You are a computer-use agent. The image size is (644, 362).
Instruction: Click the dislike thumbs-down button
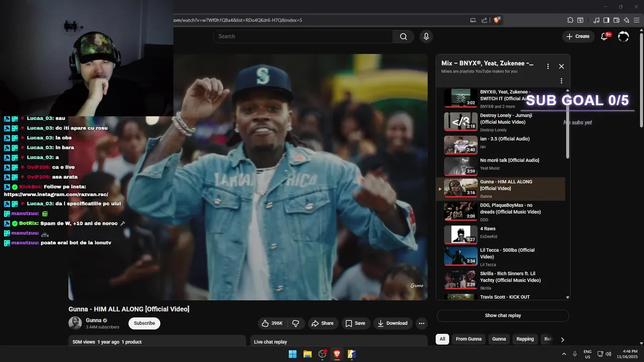click(x=296, y=323)
